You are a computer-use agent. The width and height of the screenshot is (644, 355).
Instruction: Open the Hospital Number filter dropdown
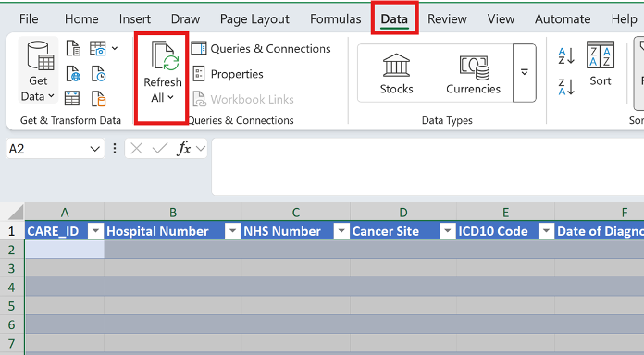[x=232, y=231]
